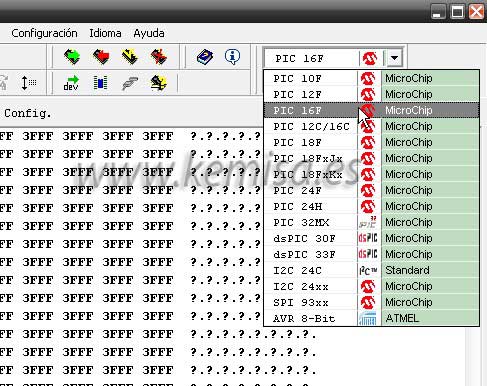
Task: Click the red arrow chip write icon
Action: tap(101, 56)
